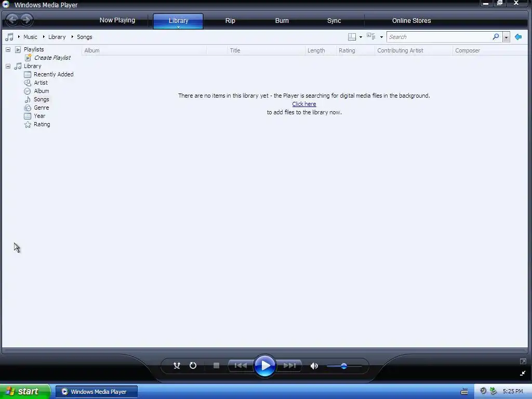The image size is (532, 399).
Task: Sort by the Album column header
Action: click(144, 50)
